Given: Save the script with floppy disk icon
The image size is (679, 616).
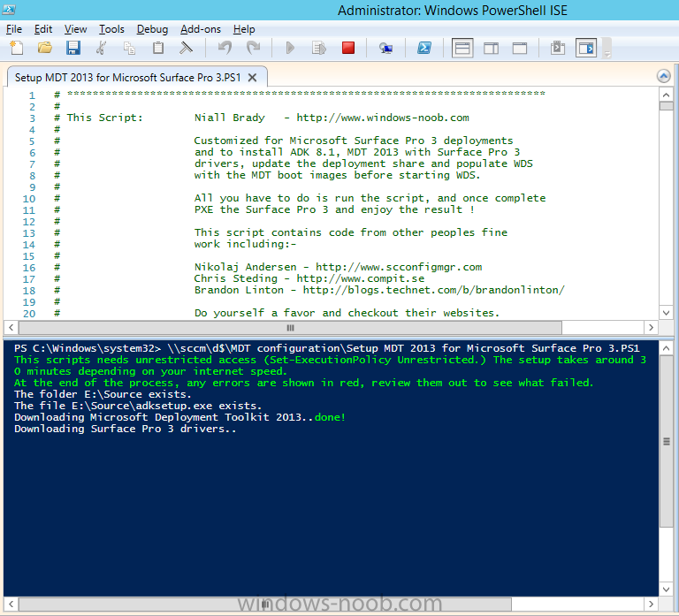Looking at the screenshot, I should (73, 48).
